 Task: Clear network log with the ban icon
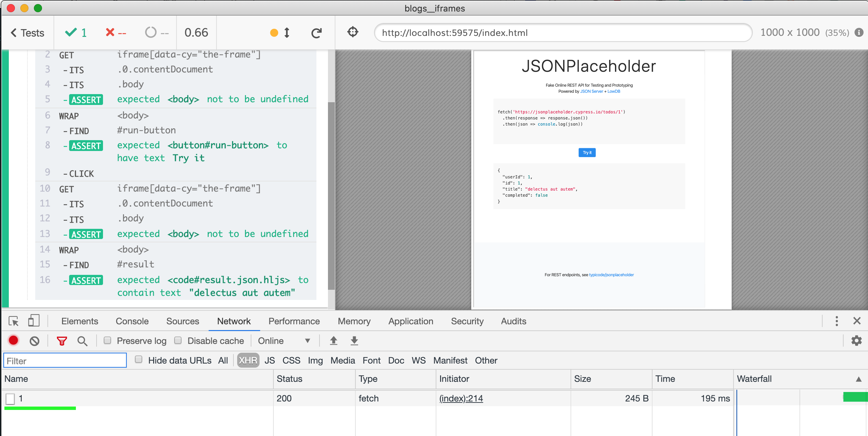point(34,341)
